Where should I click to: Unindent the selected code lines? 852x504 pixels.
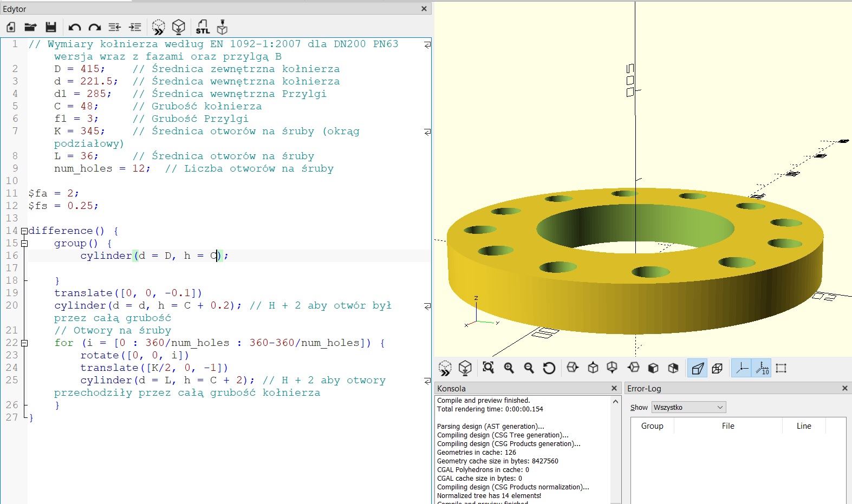point(114,27)
